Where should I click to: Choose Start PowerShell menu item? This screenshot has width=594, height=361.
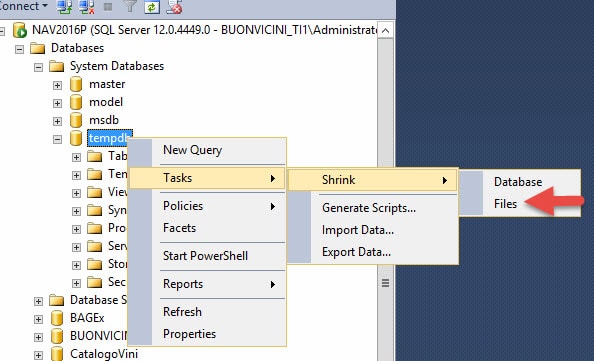click(x=207, y=256)
